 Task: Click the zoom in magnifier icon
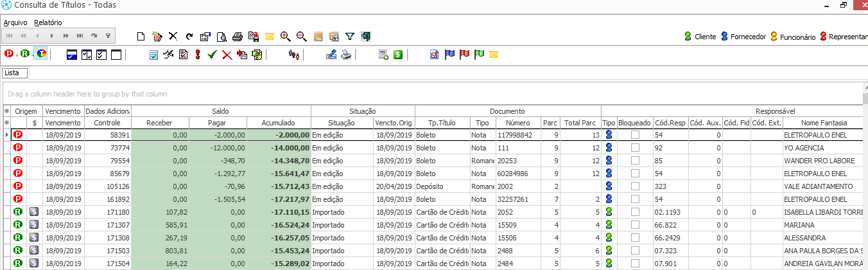click(x=286, y=36)
